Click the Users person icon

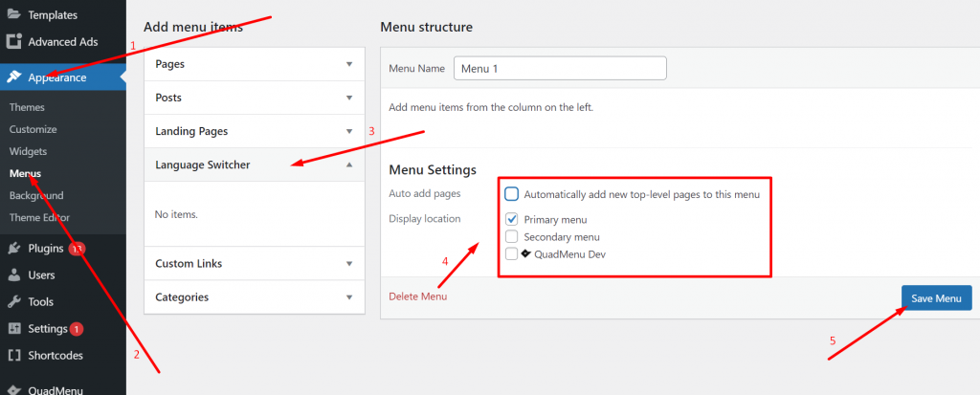pyautogui.click(x=13, y=274)
